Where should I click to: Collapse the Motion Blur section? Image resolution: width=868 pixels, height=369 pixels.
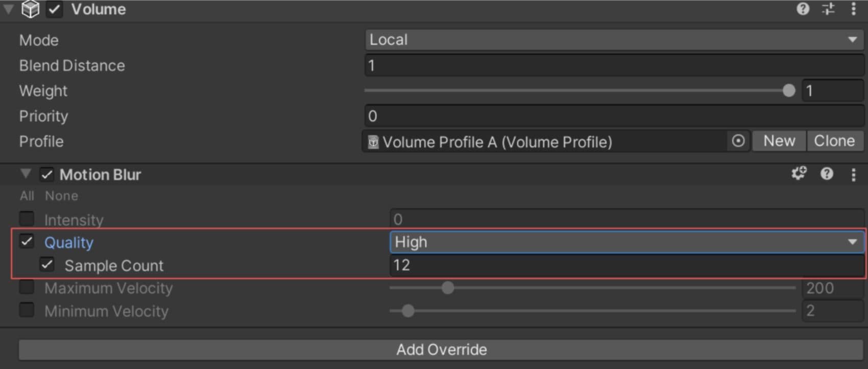point(26,174)
